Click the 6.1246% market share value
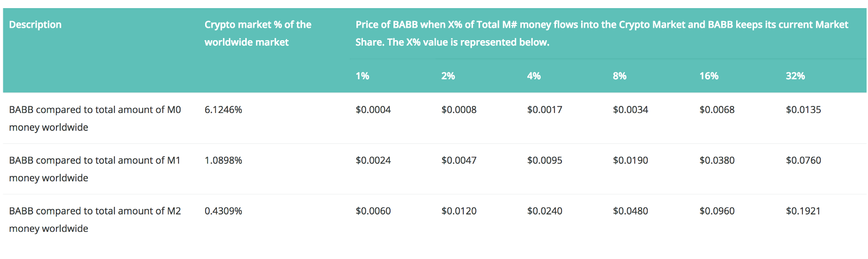This screenshot has height=259, width=868. coord(224,110)
